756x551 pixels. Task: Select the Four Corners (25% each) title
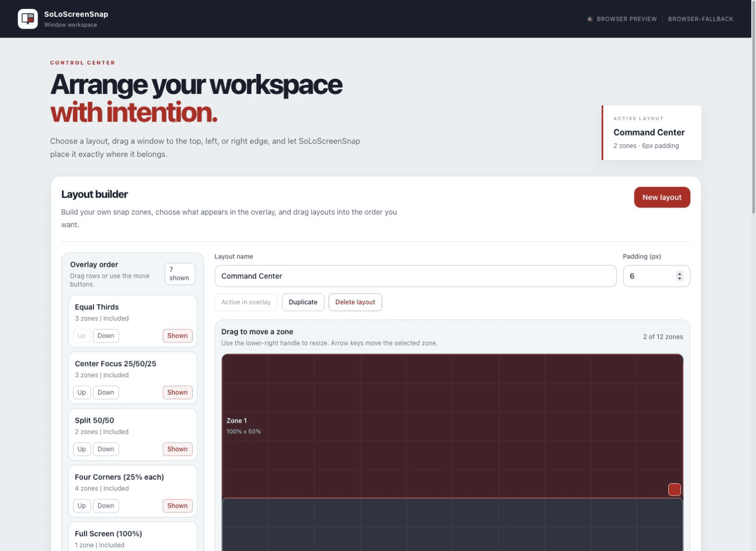point(119,477)
